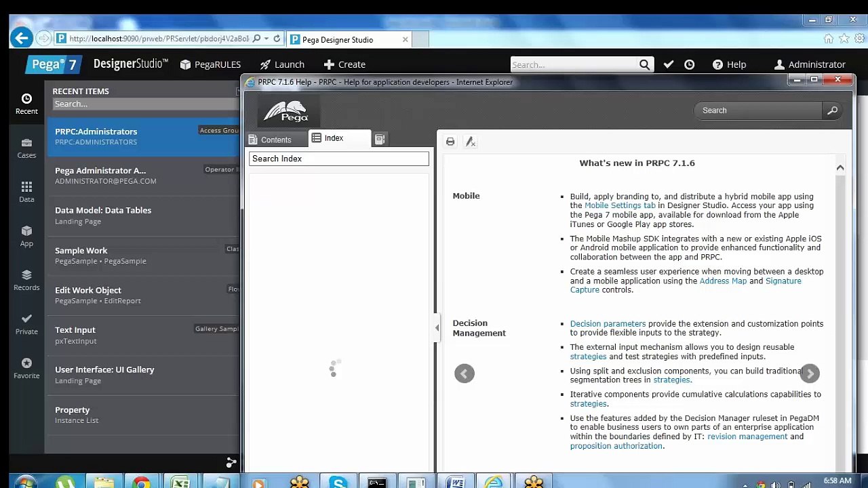Viewport: 868px width, 488px height.
Task: Click the Designer Studio search field
Action: 574,64
